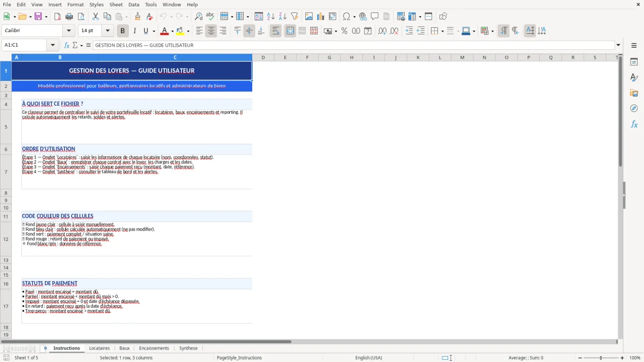This screenshot has height=362, width=644.
Task: Add a decimal place
Action: click(x=382, y=31)
